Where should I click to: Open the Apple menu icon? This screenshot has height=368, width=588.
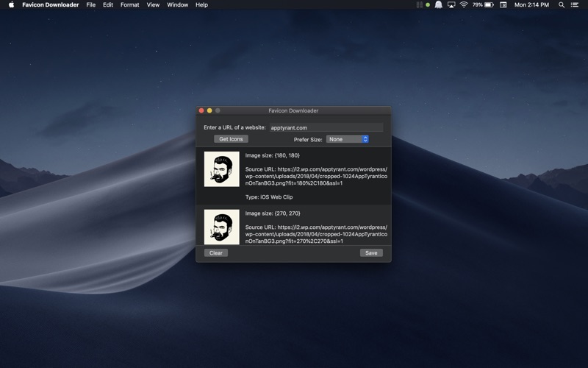[11, 5]
